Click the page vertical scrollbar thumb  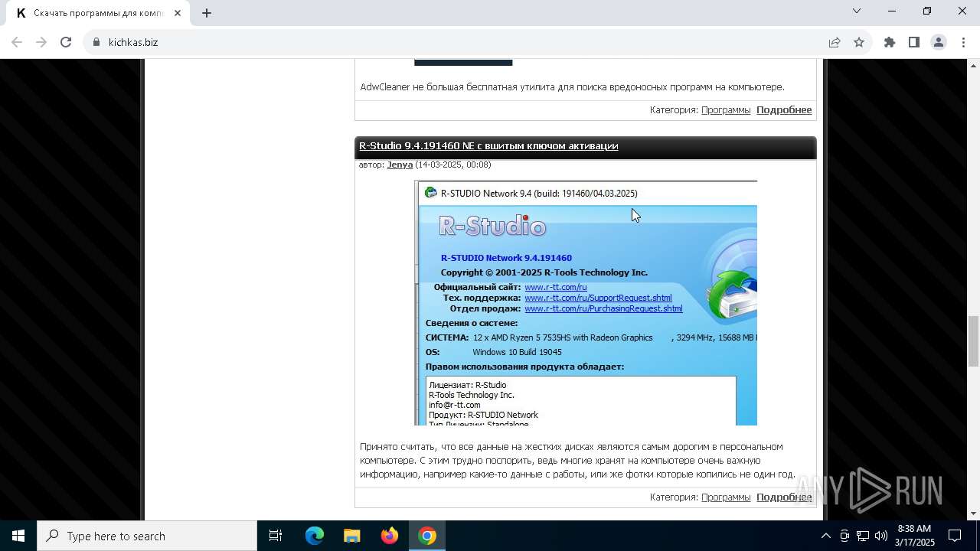(x=973, y=341)
